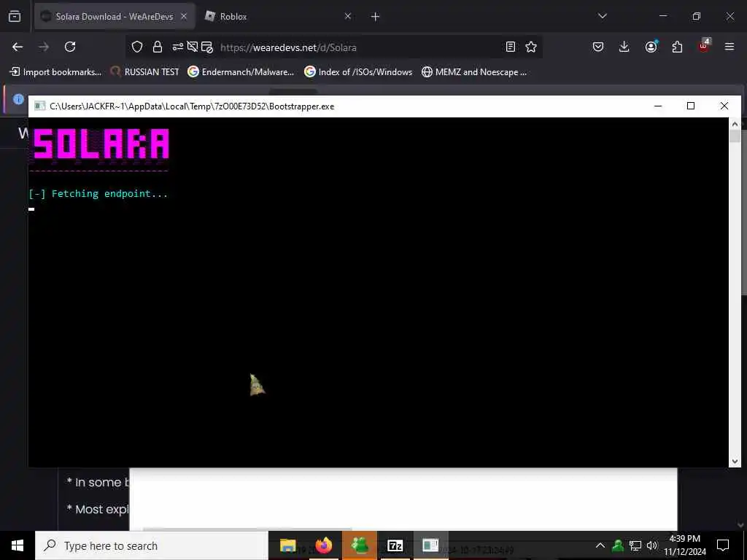Image resolution: width=747 pixels, height=560 pixels.
Task: Open the green figures taskbar app
Action: click(x=360, y=545)
